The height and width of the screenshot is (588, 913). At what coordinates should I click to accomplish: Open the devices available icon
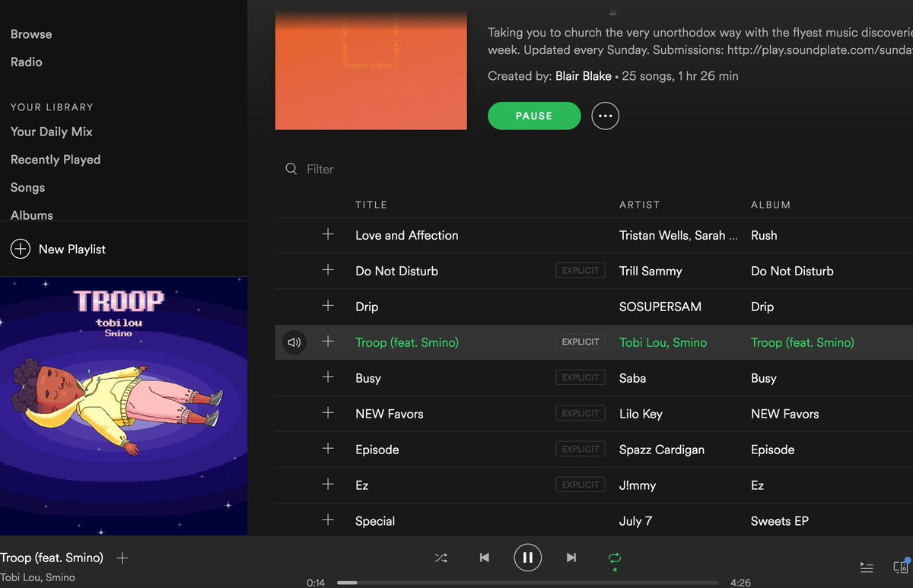point(901,567)
